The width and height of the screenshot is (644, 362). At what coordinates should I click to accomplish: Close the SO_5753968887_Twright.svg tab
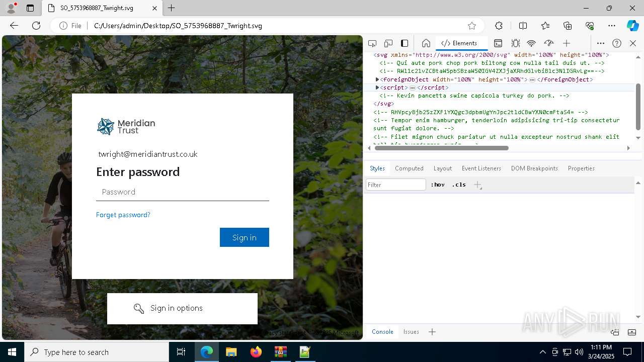[154, 8]
